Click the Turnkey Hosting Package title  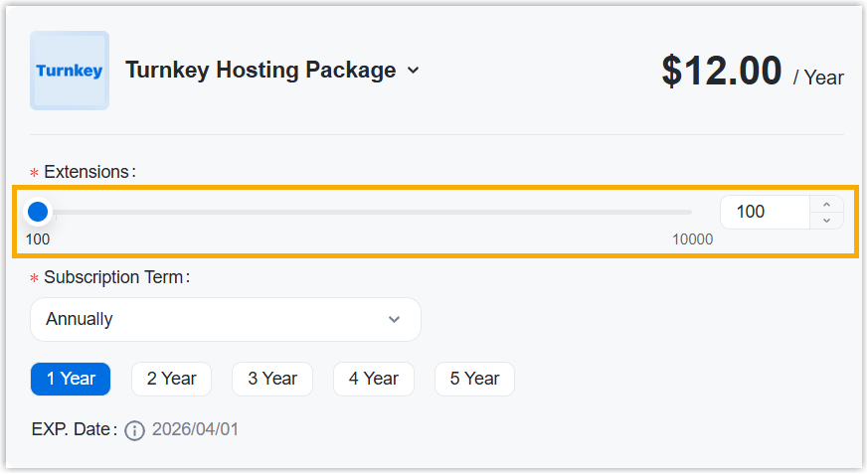coord(260,71)
